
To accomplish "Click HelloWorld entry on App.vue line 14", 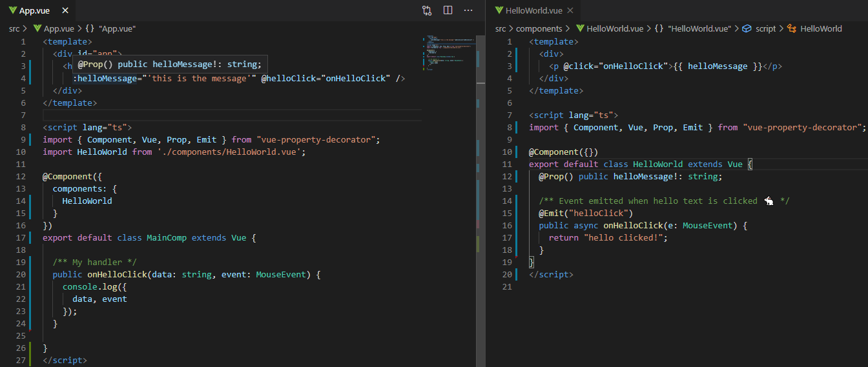I will point(87,201).
